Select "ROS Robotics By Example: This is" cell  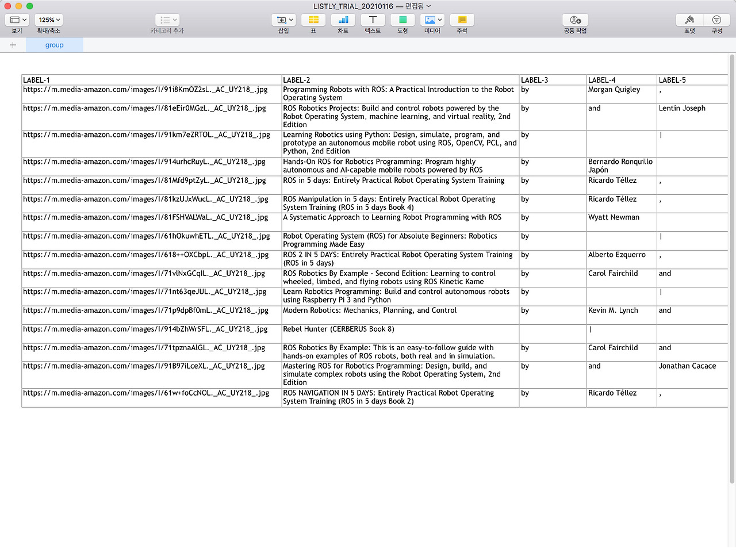pyautogui.click(x=400, y=352)
